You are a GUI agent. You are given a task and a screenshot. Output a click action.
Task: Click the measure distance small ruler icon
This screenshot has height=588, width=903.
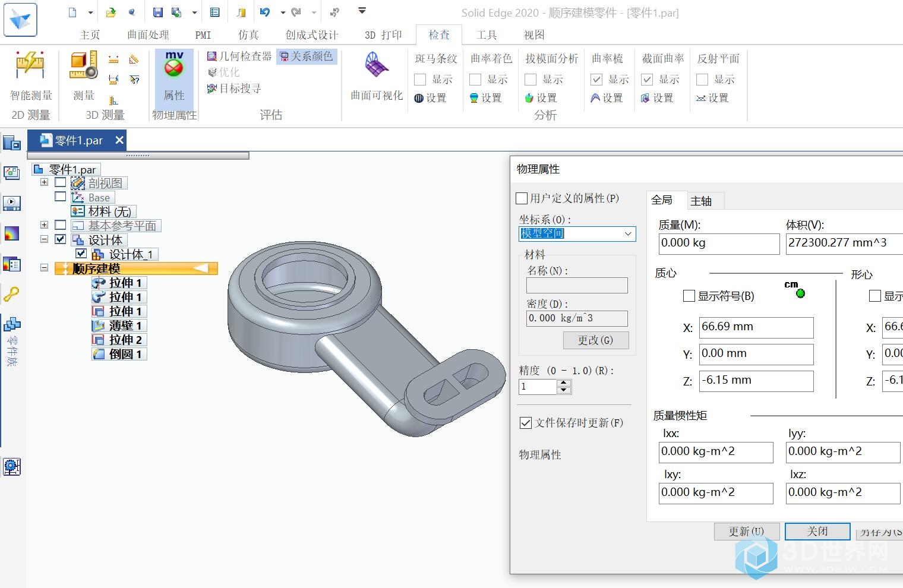click(113, 59)
